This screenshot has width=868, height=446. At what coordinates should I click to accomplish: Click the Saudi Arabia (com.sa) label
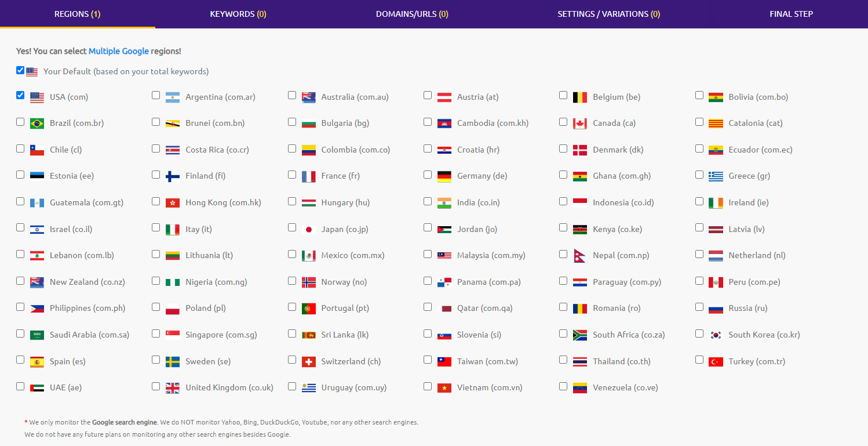(x=89, y=335)
